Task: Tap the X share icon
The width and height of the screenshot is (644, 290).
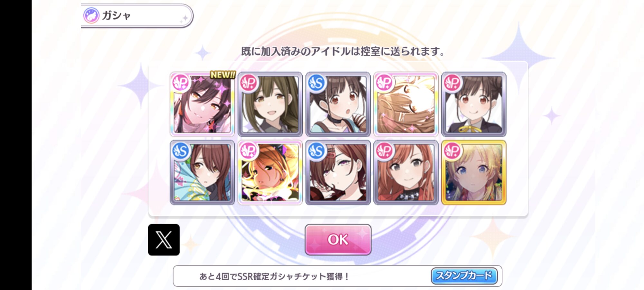Action: 164,240
